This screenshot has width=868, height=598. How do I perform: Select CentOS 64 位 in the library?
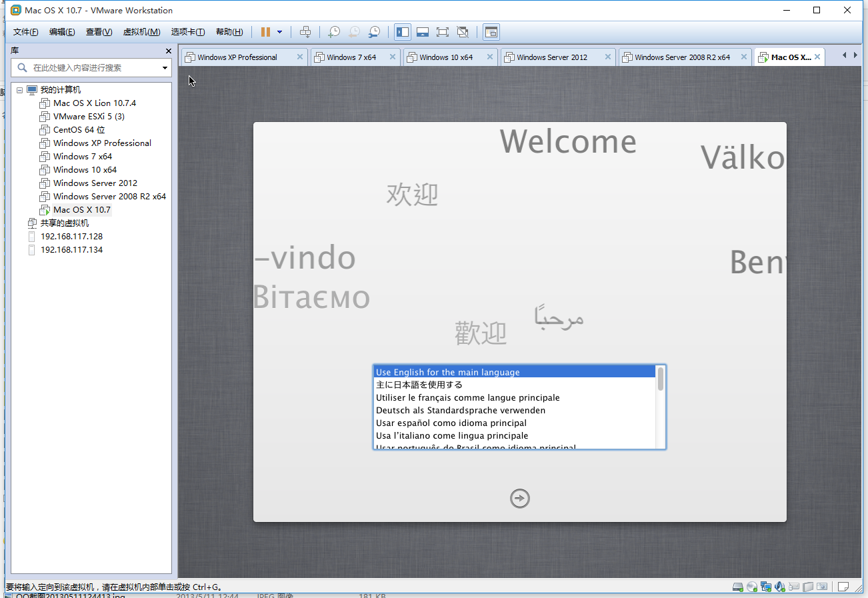(79, 130)
